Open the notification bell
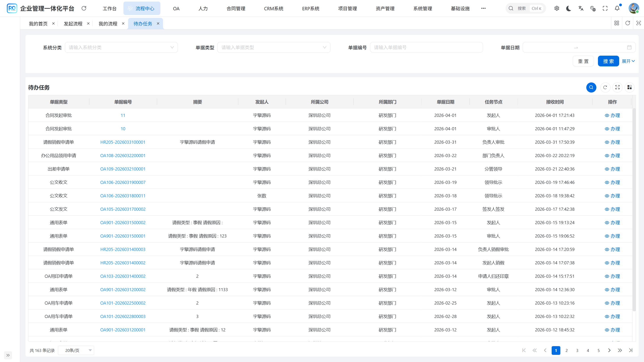Image resolution: width=644 pixels, height=362 pixels. pos(617,8)
